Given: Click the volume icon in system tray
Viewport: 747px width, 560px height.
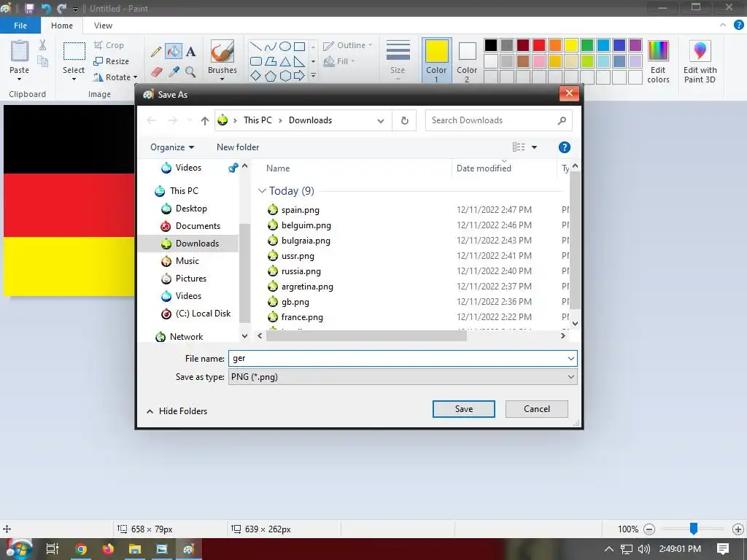Looking at the screenshot, I should [x=643, y=549].
